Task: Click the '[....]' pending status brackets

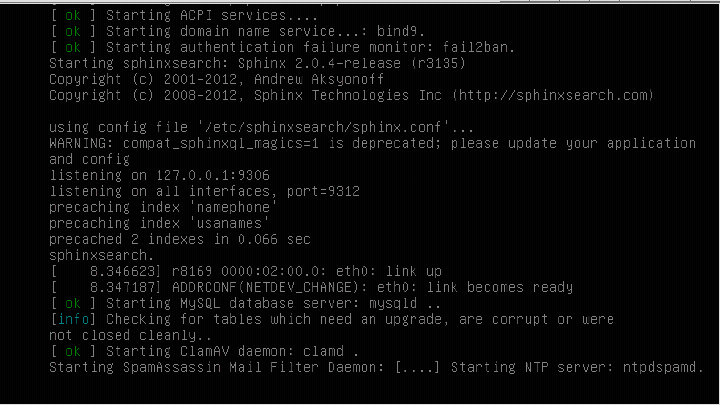Action: click(x=417, y=367)
